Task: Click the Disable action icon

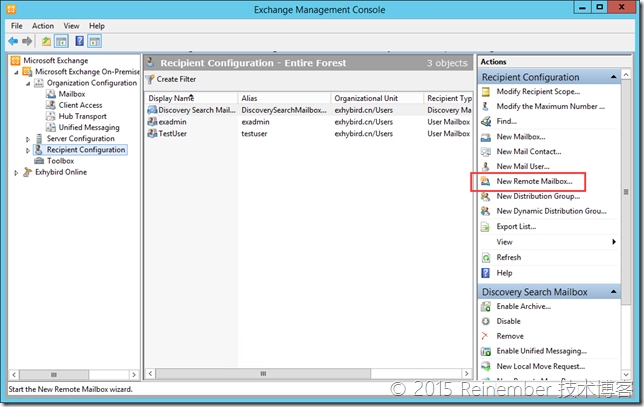Action: click(486, 321)
